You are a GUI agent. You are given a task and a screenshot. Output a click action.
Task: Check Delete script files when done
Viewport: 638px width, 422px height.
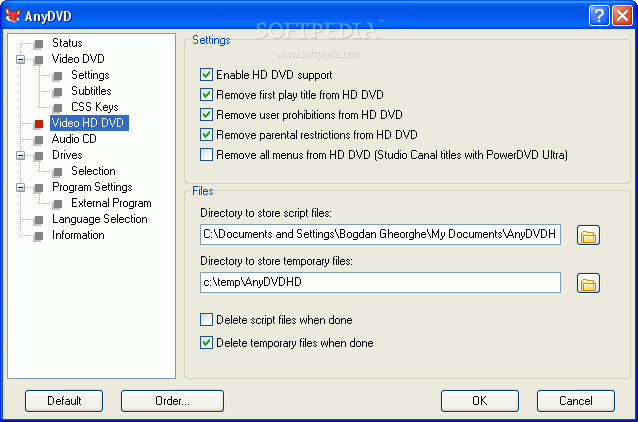pyautogui.click(x=206, y=319)
